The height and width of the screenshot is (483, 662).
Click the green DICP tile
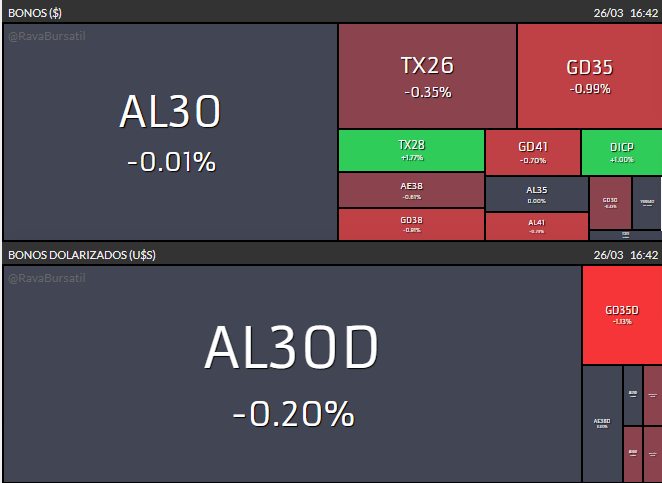621,152
